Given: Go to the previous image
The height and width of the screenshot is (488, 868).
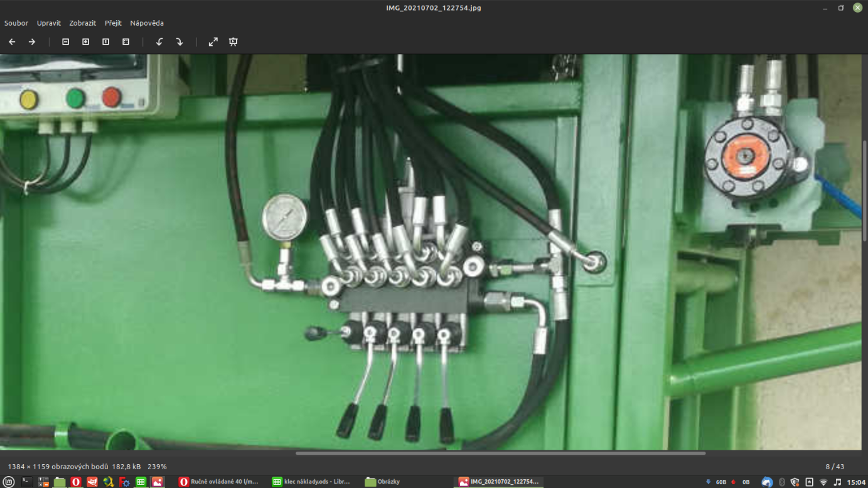Looking at the screenshot, I should 12,42.
